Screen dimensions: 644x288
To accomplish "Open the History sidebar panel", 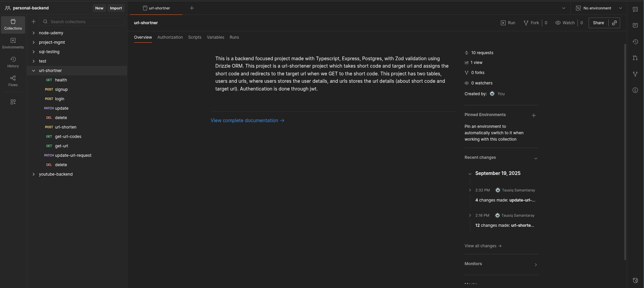I will coord(13,62).
